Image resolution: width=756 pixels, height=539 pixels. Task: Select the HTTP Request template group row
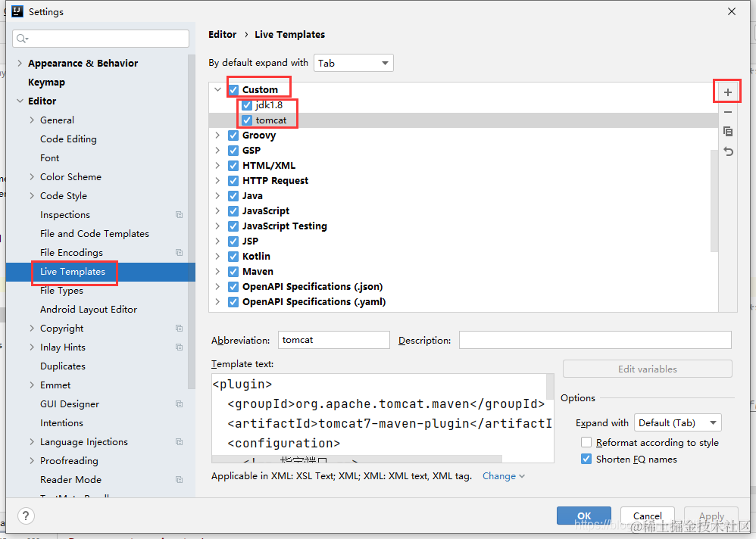click(x=464, y=181)
